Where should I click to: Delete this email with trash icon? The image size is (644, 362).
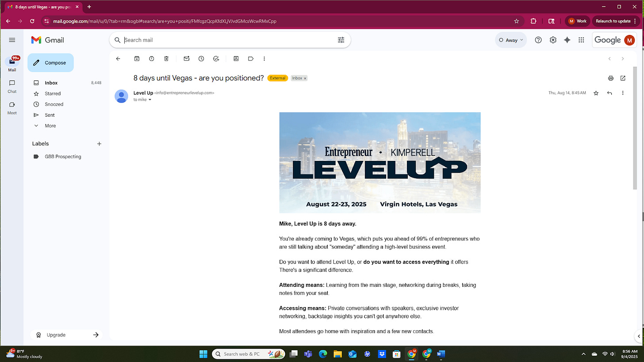point(166,58)
